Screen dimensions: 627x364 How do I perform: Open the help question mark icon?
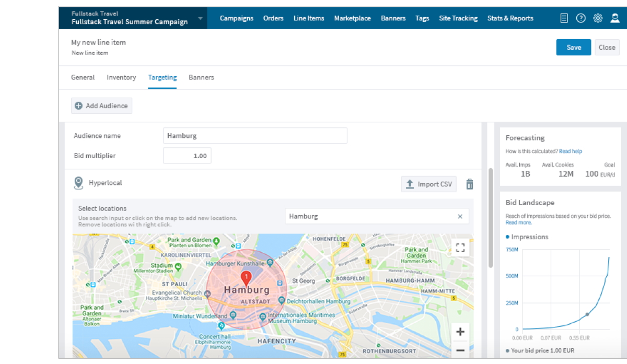coord(580,18)
